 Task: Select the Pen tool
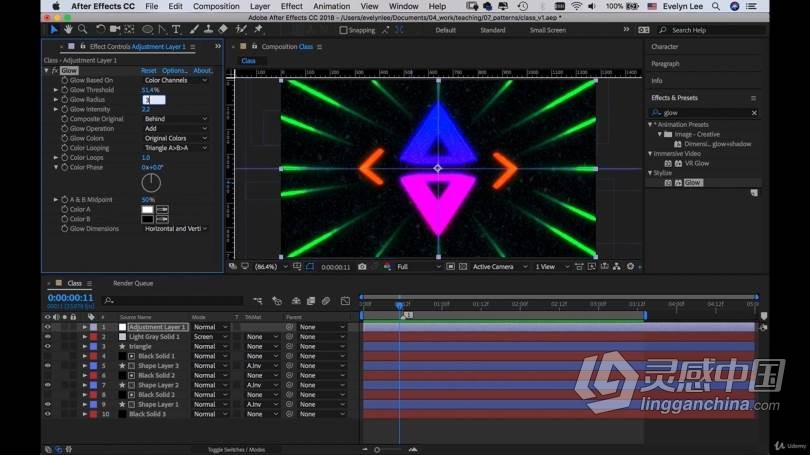pyautogui.click(x=163, y=30)
